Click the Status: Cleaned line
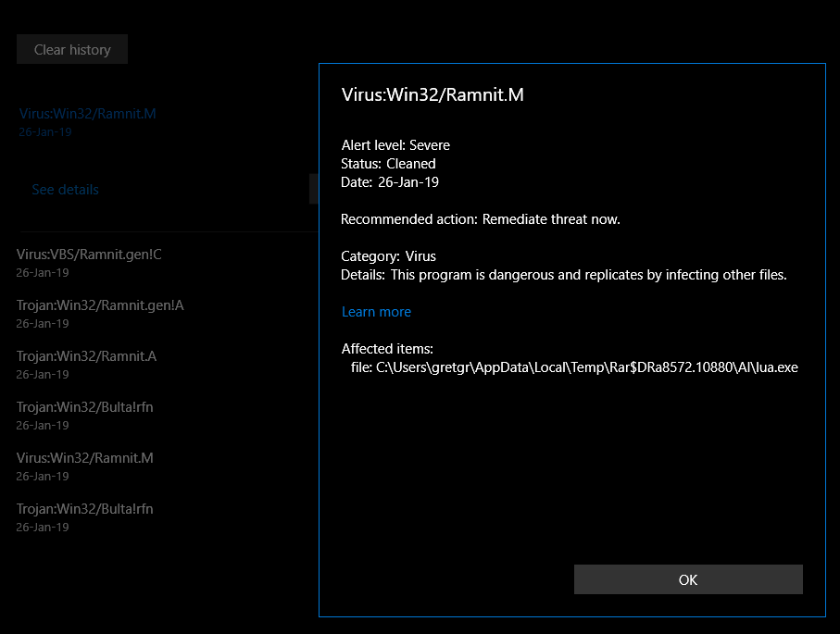The image size is (840, 634). 388,164
